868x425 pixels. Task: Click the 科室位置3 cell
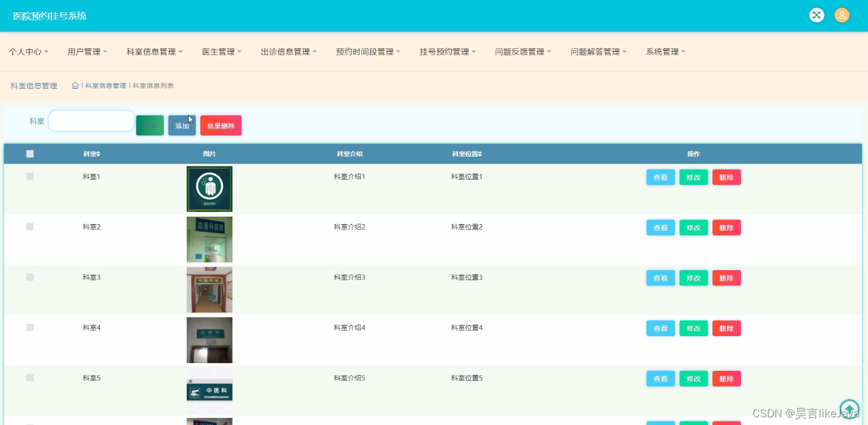point(467,277)
